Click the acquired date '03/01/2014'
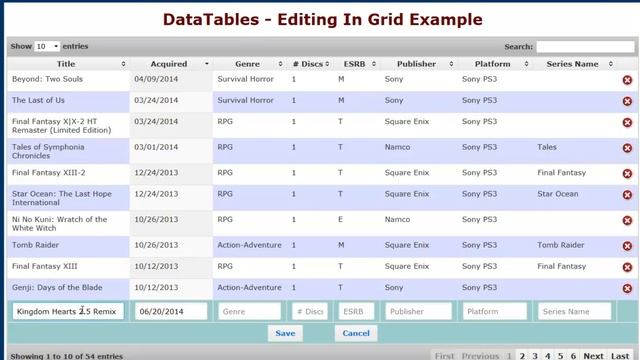This screenshot has width=640, height=360. coord(156,147)
